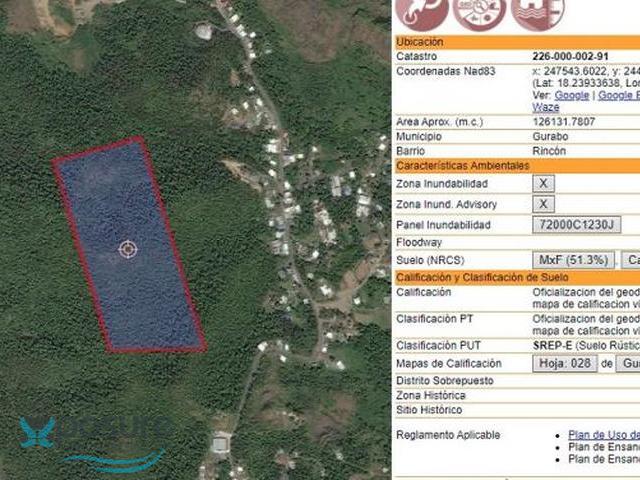Open the multi-segment wheel circular icon
The image size is (640, 480).
tap(480, 14)
